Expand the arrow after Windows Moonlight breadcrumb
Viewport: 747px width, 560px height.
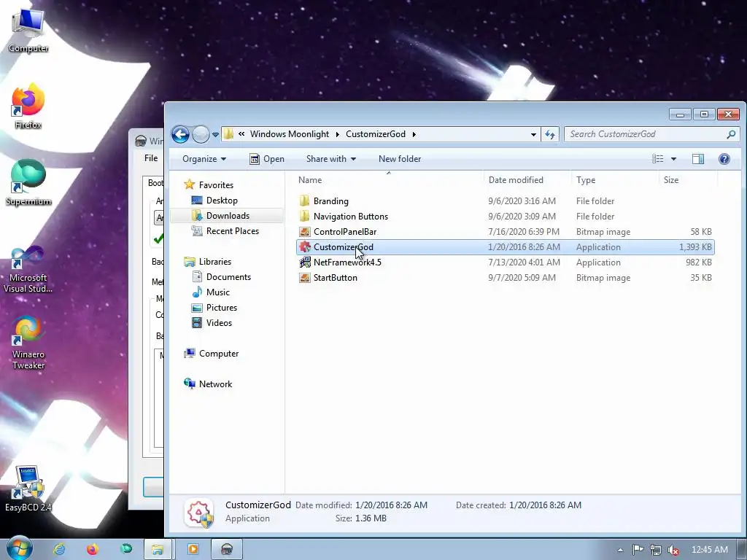point(337,134)
